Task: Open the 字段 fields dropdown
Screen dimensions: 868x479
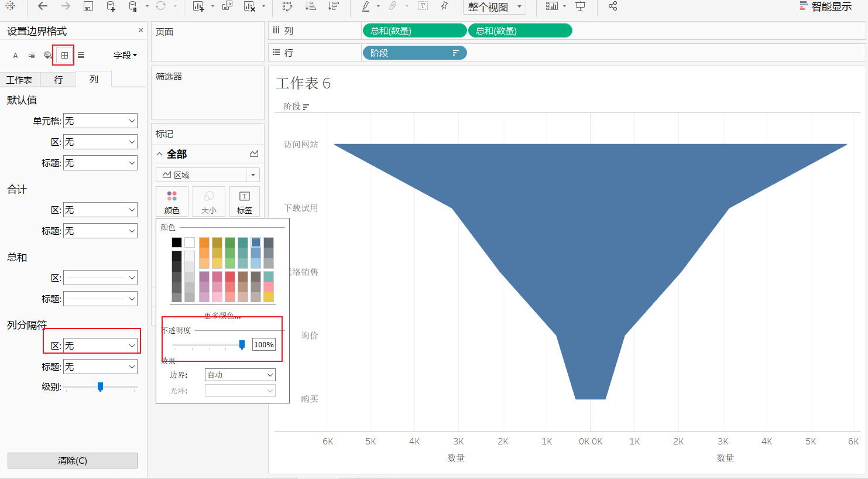Action: tap(125, 55)
